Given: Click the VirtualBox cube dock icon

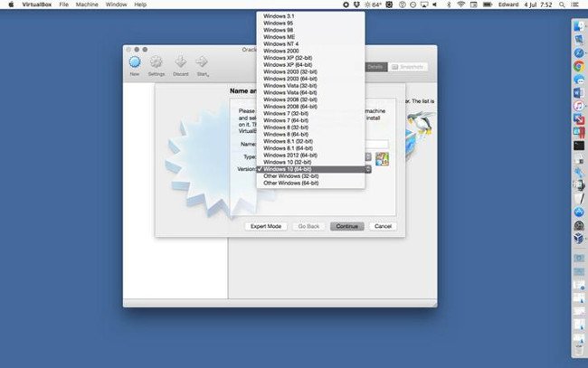Looking at the screenshot, I should (x=579, y=239).
